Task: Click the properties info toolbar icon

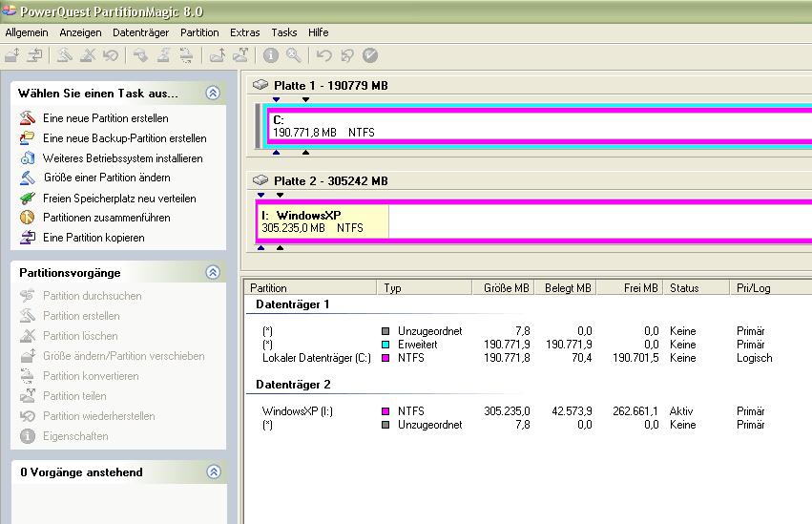Action: pos(270,55)
